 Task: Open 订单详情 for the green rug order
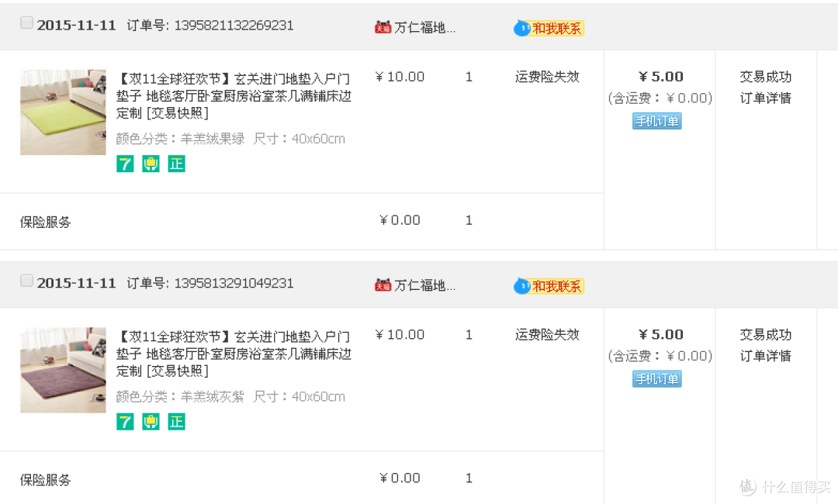[765, 98]
